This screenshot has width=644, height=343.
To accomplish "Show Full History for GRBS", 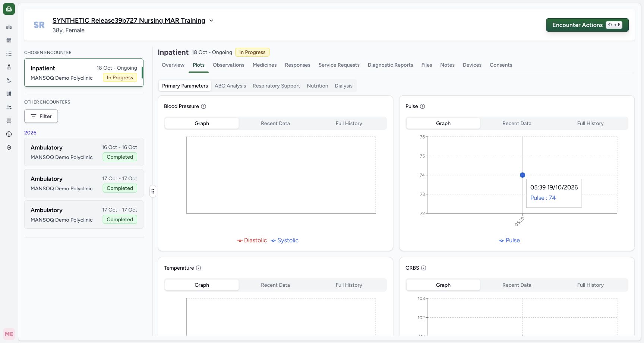I will 590,285.
